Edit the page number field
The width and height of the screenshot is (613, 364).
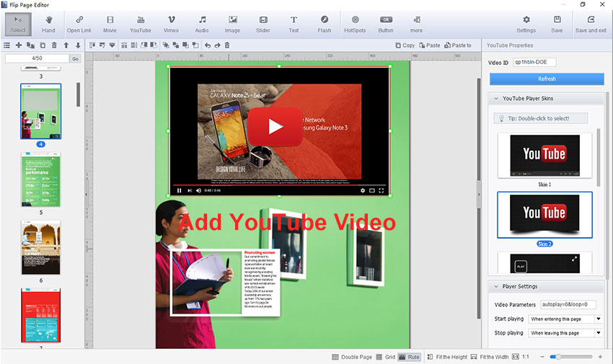[x=37, y=58]
